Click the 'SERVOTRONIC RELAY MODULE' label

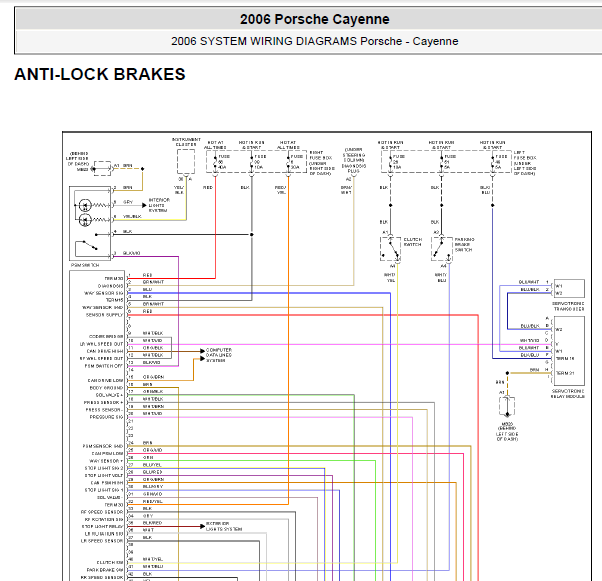[x=568, y=394]
